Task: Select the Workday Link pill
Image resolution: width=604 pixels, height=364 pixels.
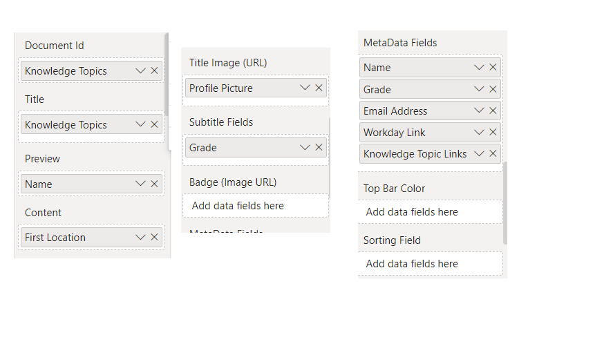Action: tap(430, 133)
